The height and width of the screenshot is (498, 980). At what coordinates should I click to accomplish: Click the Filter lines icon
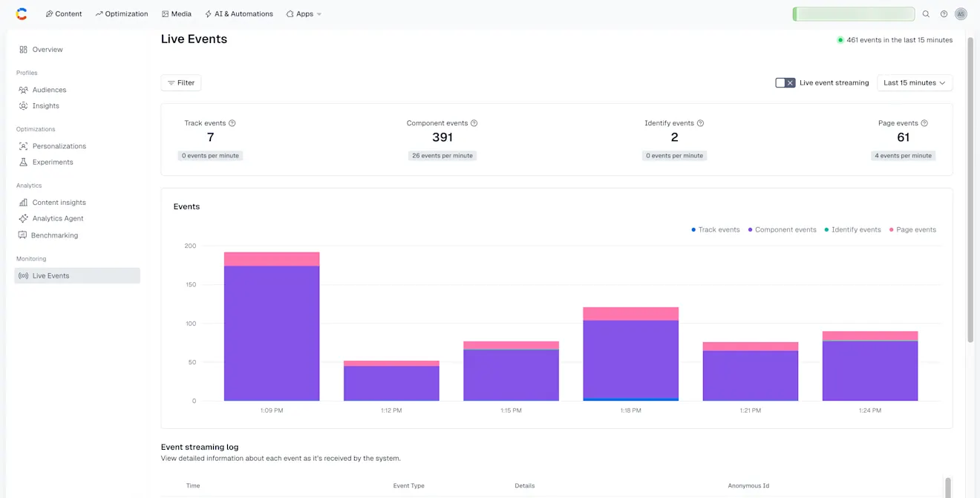coord(171,83)
